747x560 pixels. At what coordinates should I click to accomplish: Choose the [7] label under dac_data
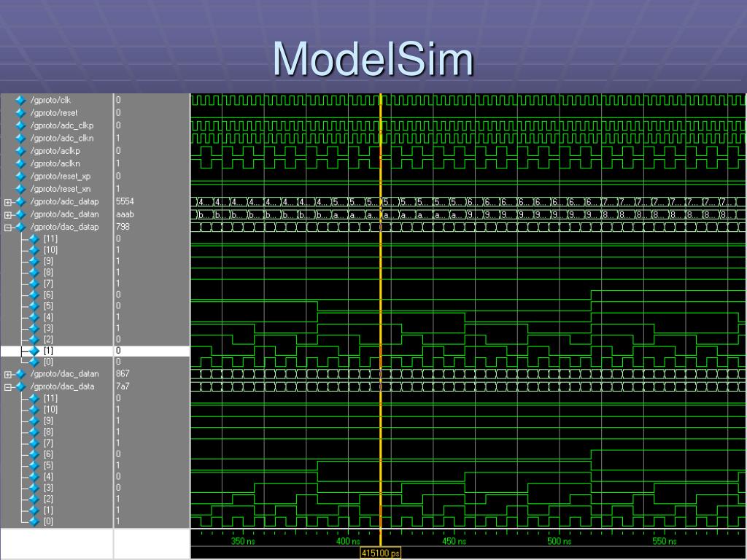click(x=48, y=443)
